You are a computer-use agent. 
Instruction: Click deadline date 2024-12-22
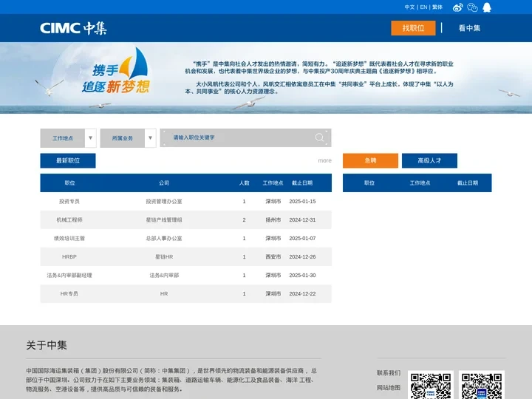(302, 294)
